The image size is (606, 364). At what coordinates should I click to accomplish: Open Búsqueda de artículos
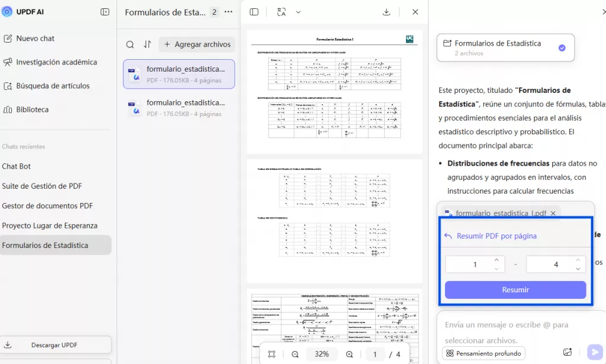pyautogui.click(x=46, y=86)
